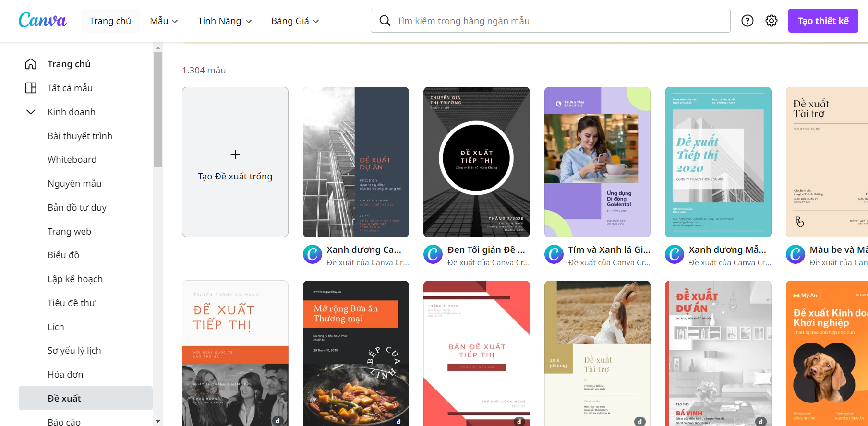Click Canva avatar beside Màu be và...
The height and width of the screenshot is (426, 868).
(x=796, y=254)
